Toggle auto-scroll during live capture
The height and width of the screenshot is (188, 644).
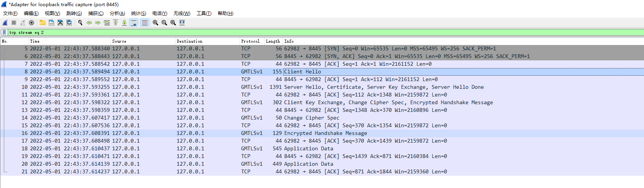pos(134,23)
